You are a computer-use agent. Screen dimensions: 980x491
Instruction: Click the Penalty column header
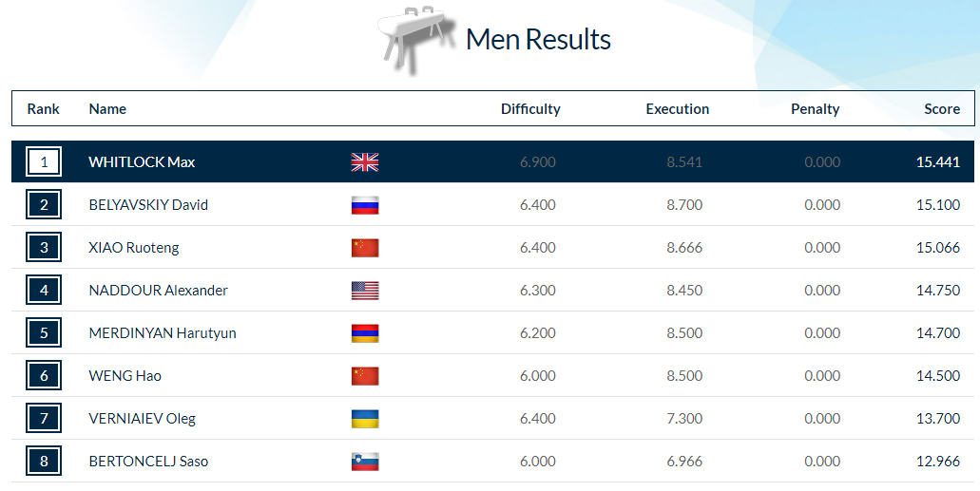[x=815, y=108]
